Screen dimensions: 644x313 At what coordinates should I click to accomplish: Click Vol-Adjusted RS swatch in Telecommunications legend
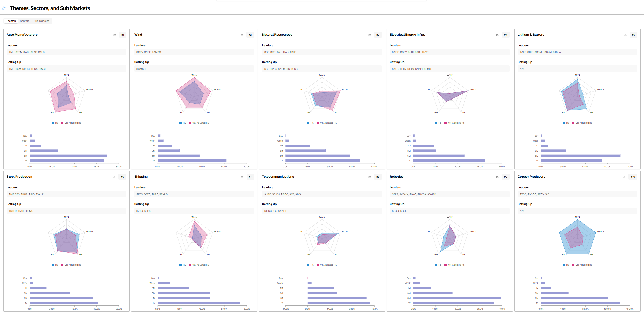[x=318, y=265]
